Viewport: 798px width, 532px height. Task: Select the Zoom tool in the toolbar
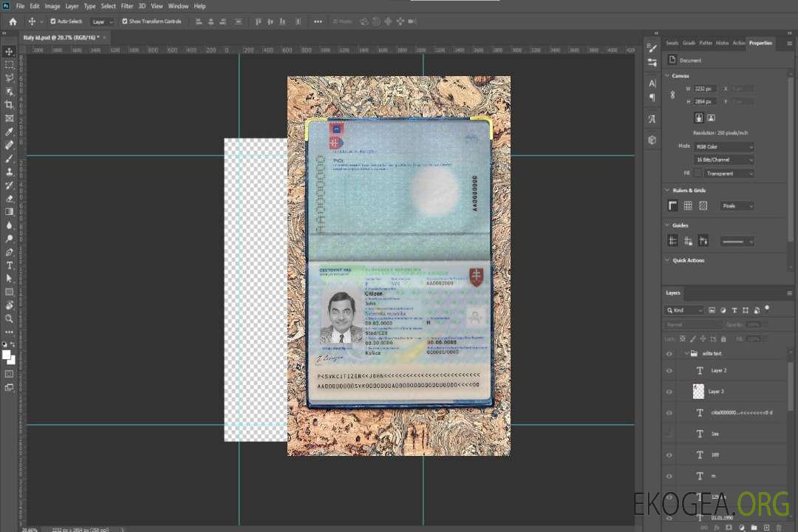click(10, 318)
